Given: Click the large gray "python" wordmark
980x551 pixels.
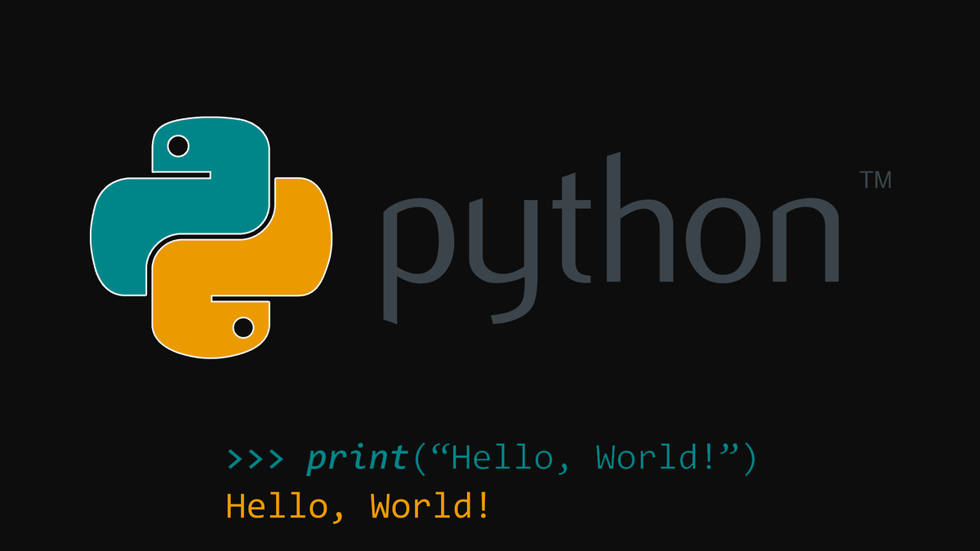Looking at the screenshot, I should pyautogui.click(x=612, y=238).
